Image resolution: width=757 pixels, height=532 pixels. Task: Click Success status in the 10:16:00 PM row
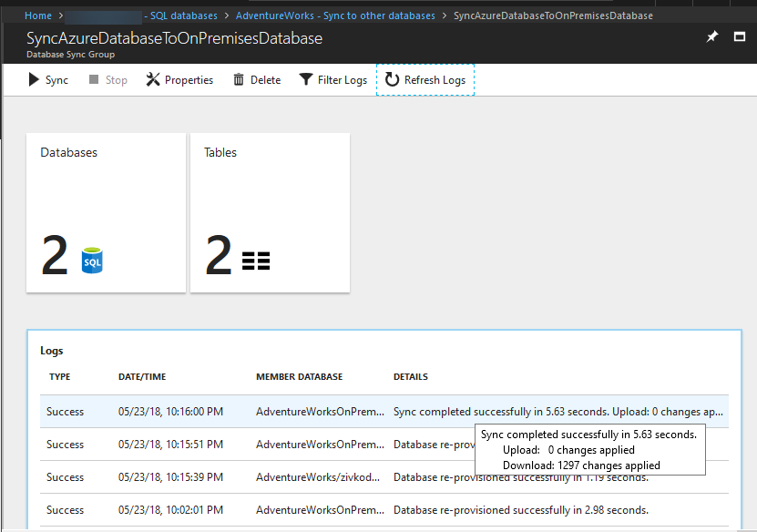pos(65,412)
